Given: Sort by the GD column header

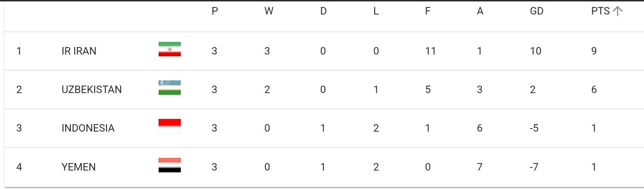Looking at the screenshot, I should pos(537,11).
